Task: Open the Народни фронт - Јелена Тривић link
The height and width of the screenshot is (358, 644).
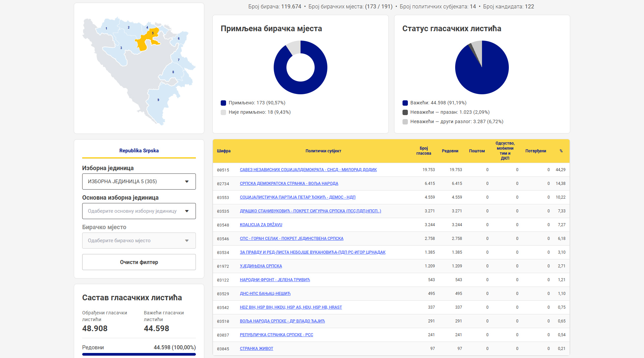Action: [275, 280]
